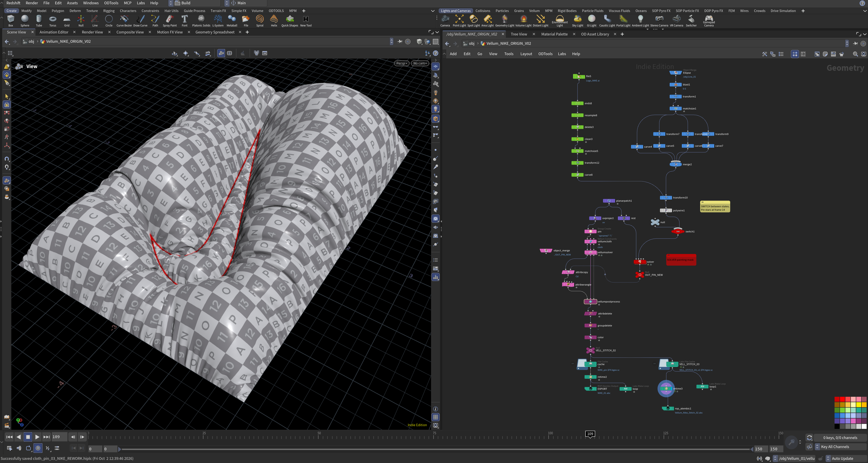Select the Sky Light shelf tool
The image size is (868, 463).
point(578,21)
